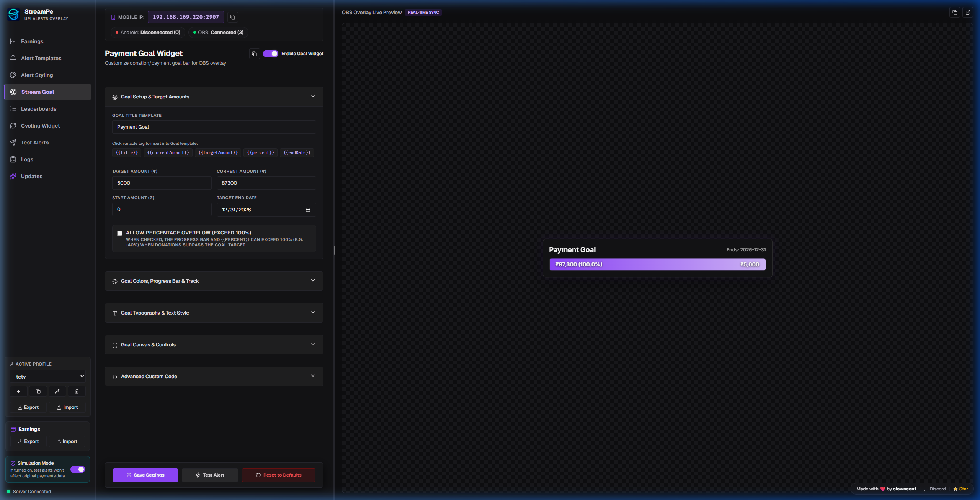Duplicate the active profile
The width and height of the screenshot is (980, 500).
click(x=38, y=392)
